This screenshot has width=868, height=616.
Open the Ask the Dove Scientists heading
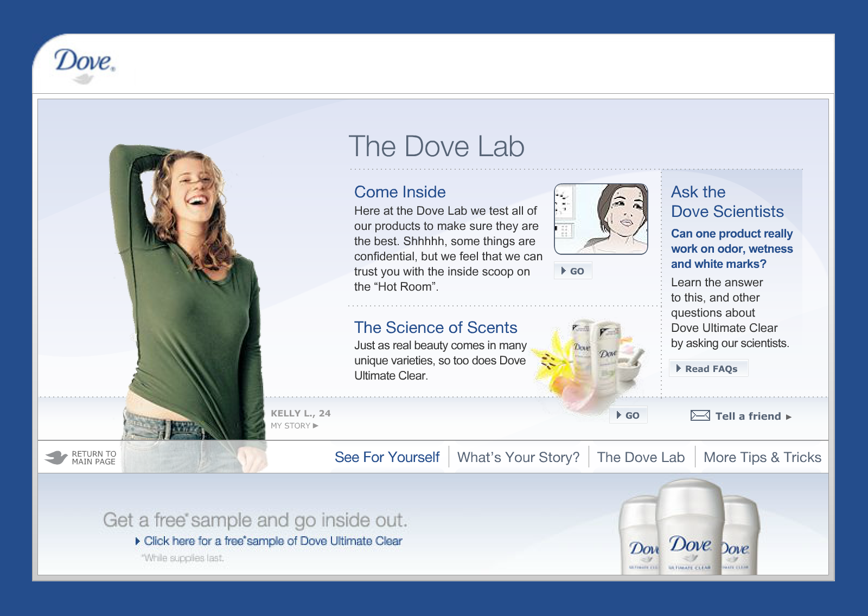click(727, 202)
